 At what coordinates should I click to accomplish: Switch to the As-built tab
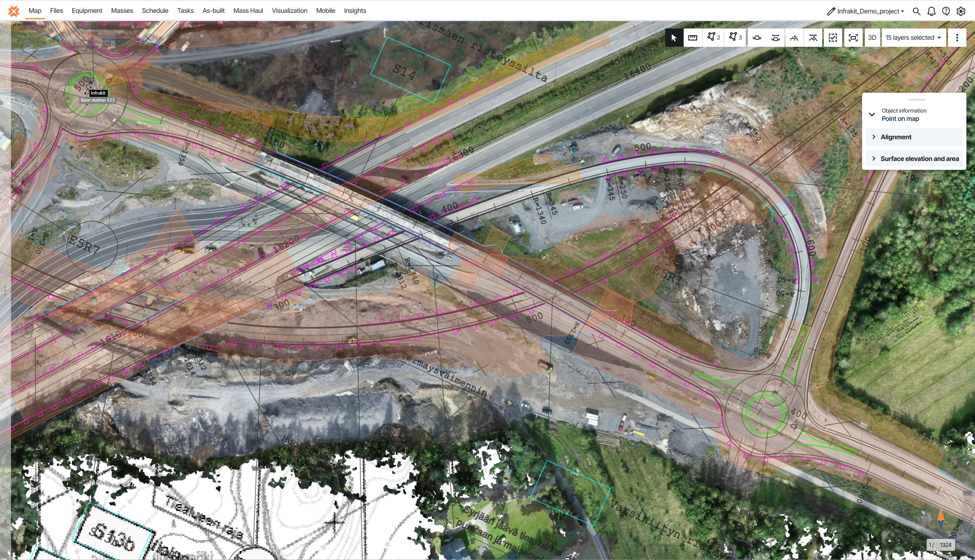(214, 11)
